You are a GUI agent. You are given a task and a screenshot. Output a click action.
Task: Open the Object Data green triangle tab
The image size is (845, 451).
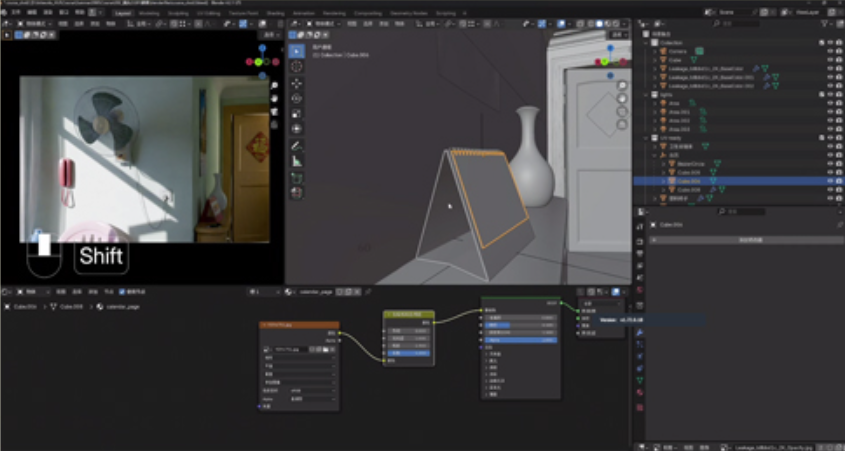640,380
